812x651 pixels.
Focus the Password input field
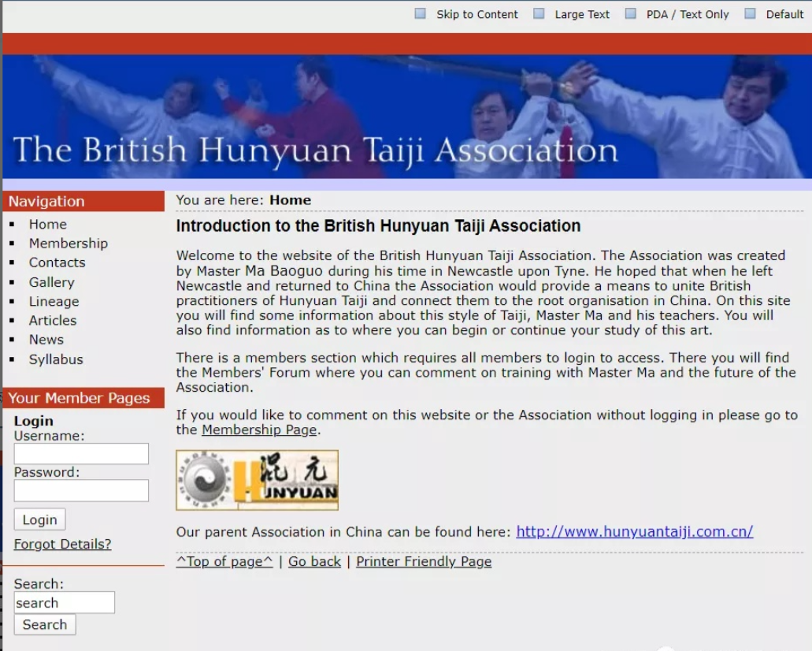coord(81,490)
